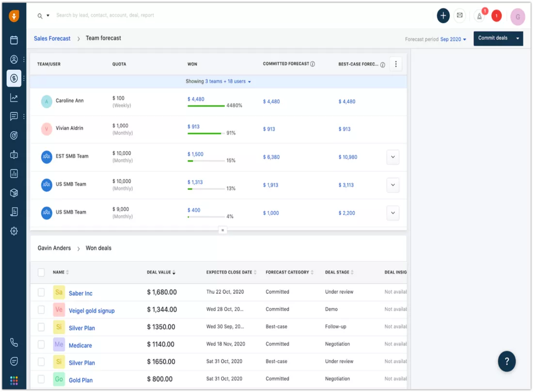Open the help question mark button
The height and width of the screenshot is (392, 533).
pyautogui.click(x=506, y=361)
